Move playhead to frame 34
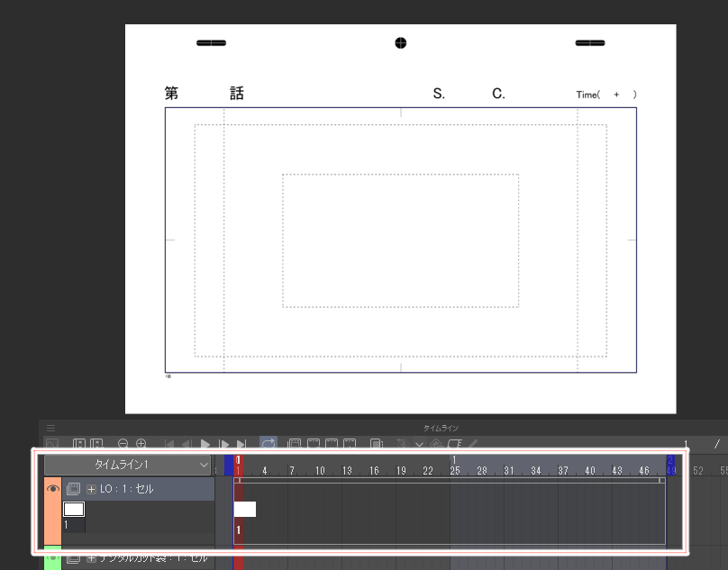Viewport: 728px width, 570px height. coord(536,471)
